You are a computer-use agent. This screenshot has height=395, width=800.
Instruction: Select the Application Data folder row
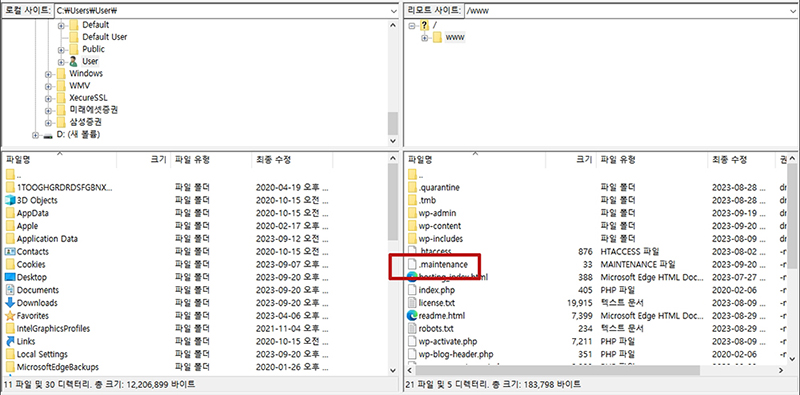(195, 239)
